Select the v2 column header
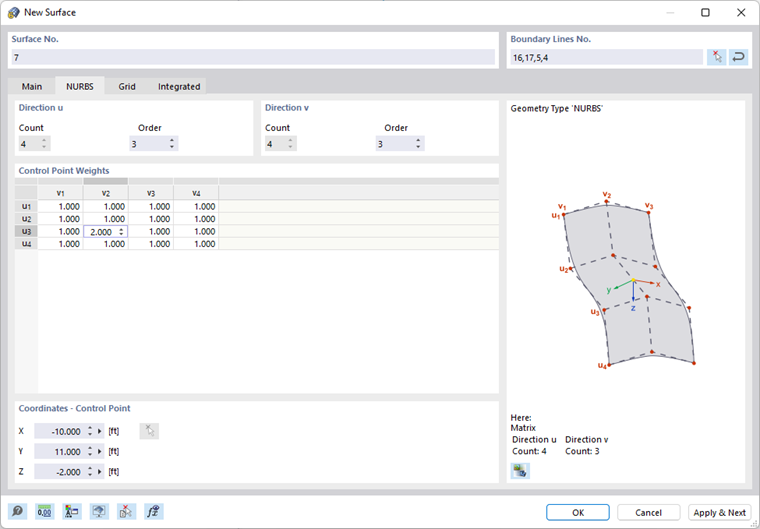The width and height of the screenshot is (760, 529). 106,193
